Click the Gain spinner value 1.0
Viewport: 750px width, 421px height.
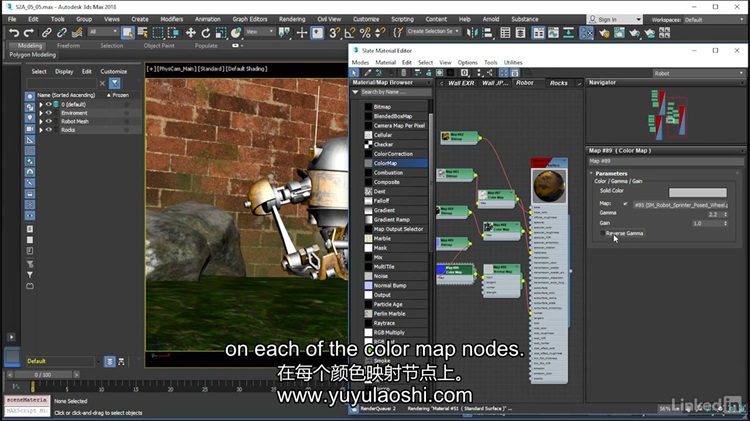click(706, 223)
